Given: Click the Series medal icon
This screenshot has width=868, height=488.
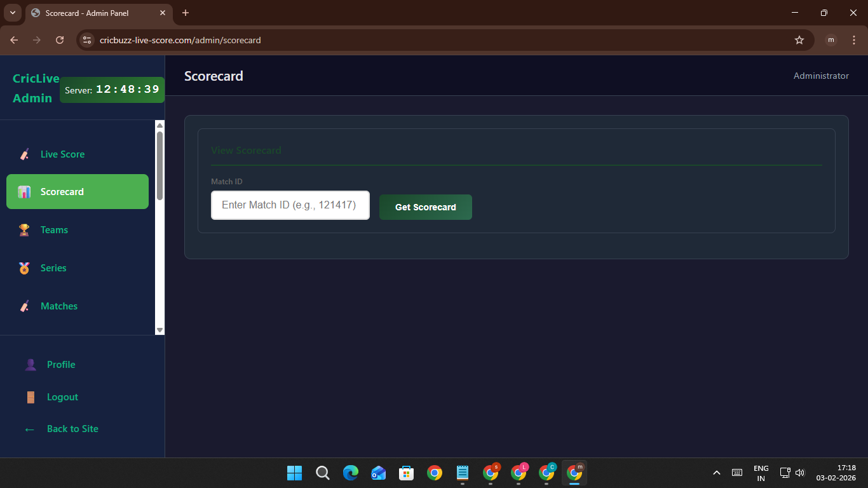Looking at the screenshot, I should coord(24,268).
